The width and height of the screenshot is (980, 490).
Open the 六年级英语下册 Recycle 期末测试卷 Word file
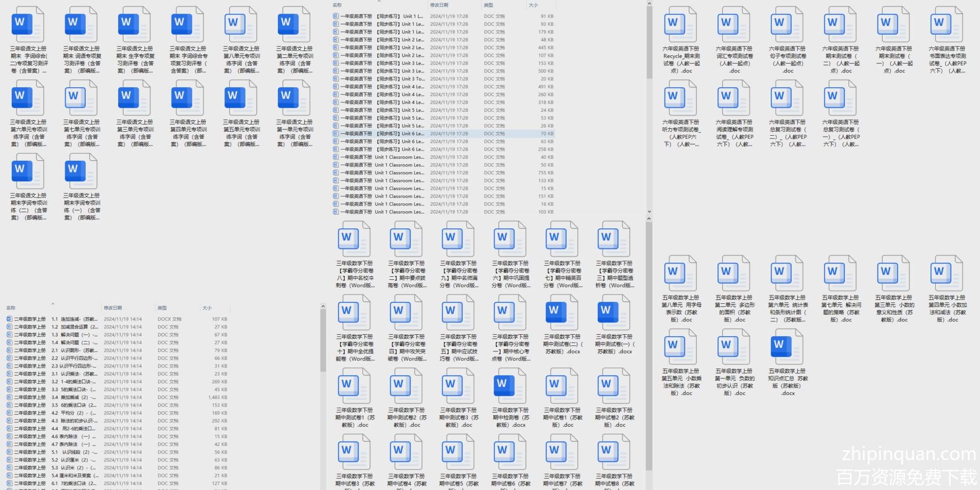click(680, 25)
